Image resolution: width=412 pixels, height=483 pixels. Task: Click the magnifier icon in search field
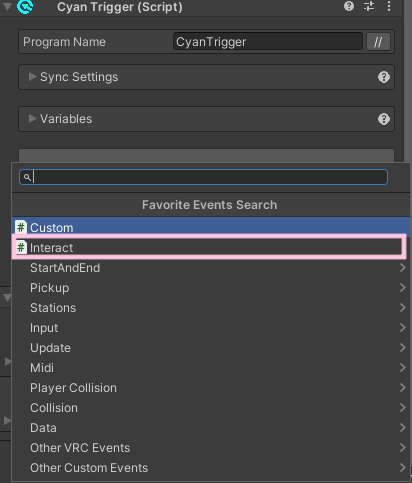pyautogui.click(x=27, y=177)
